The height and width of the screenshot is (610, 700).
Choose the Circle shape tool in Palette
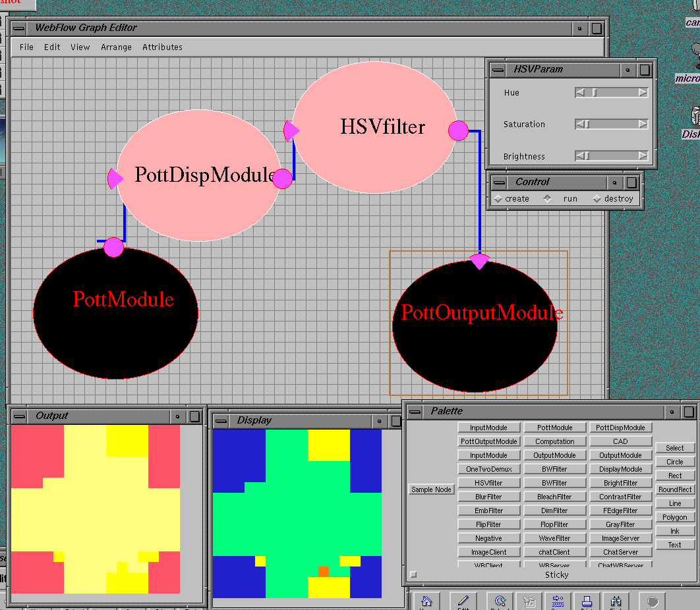pos(674,462)
